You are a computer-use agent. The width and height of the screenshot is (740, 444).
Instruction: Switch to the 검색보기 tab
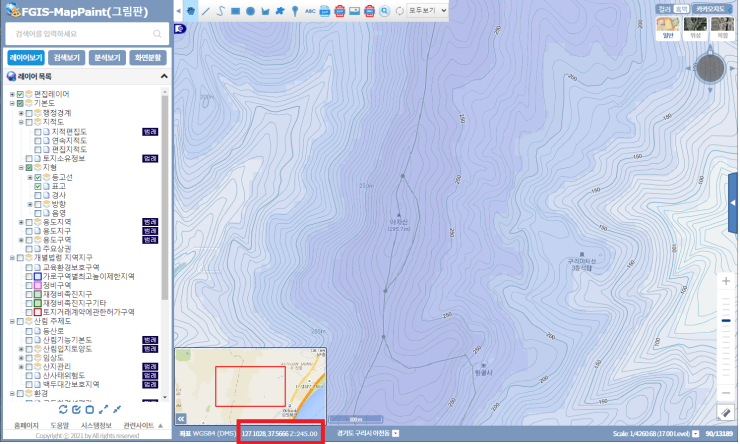tap(67, 58)
